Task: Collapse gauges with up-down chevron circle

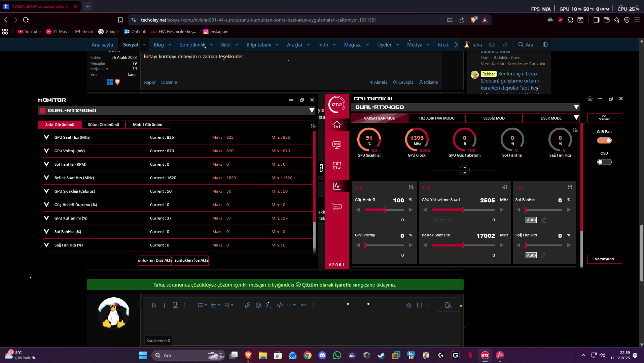Action: pos(465,170)
